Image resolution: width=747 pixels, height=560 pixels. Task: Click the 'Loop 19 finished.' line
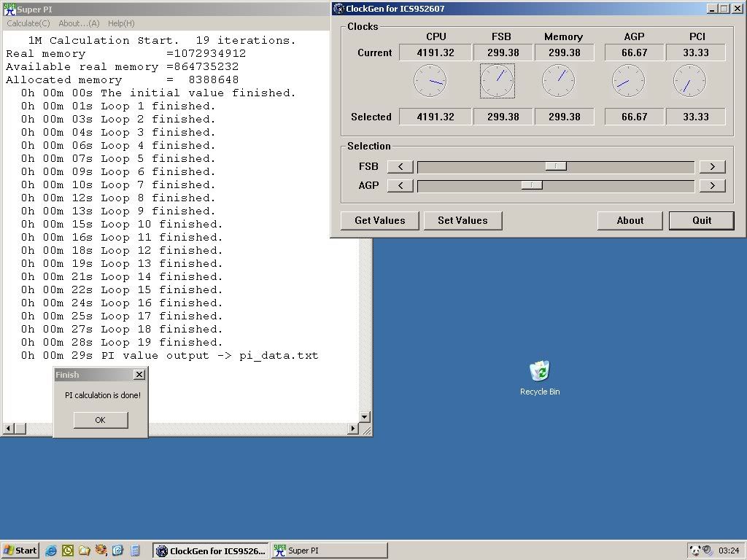tap(122, 343)
